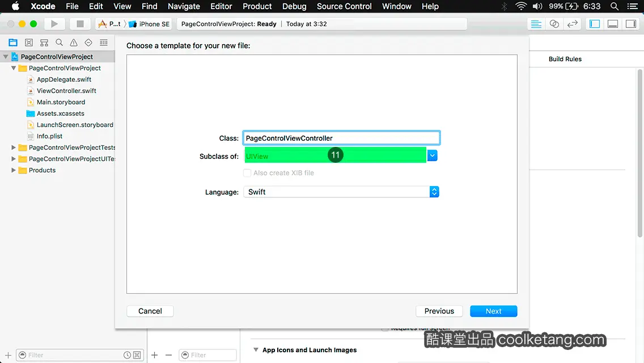Select the iPhone SE run destination
Screen dimensions: 644x363
(149, 24)
